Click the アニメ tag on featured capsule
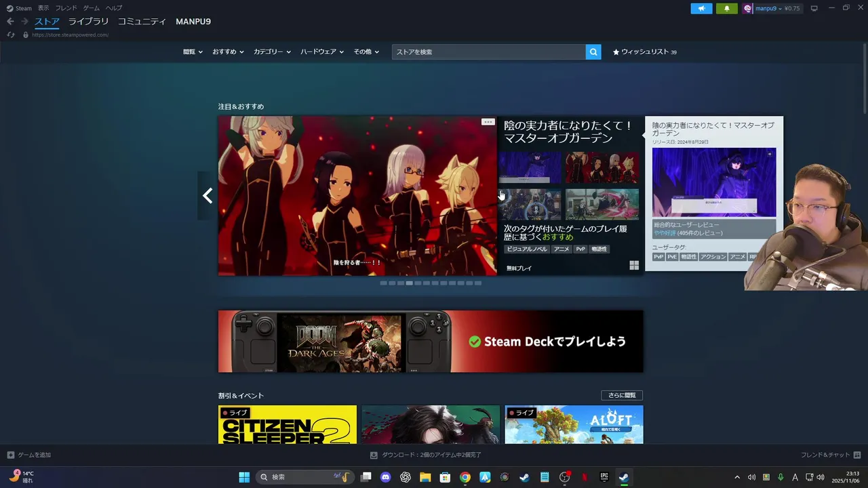This screenshot has width=868, height=488. coord(561,249)
